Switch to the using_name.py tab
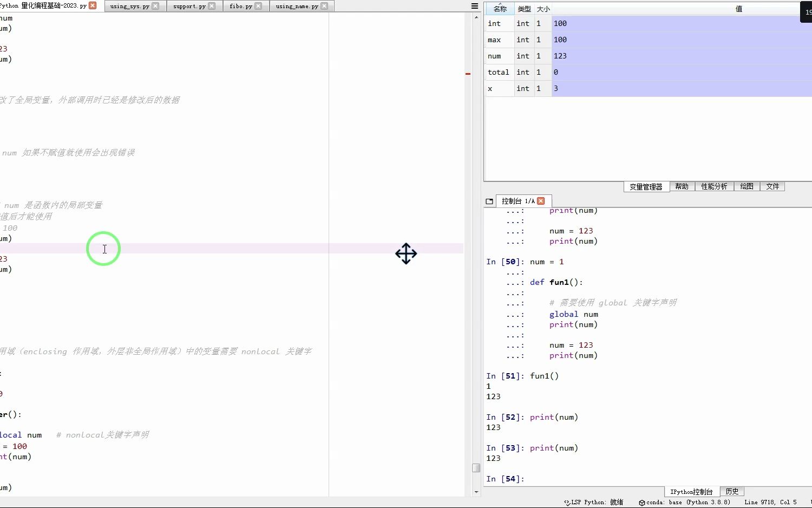The width and height of the screenshot is (812, 508). (x=297, y=6)
